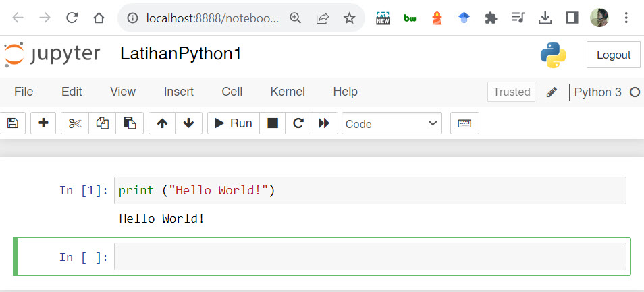Click the empty code cell input
This screenshot has width=644, height=292.
tap(370, 257)
